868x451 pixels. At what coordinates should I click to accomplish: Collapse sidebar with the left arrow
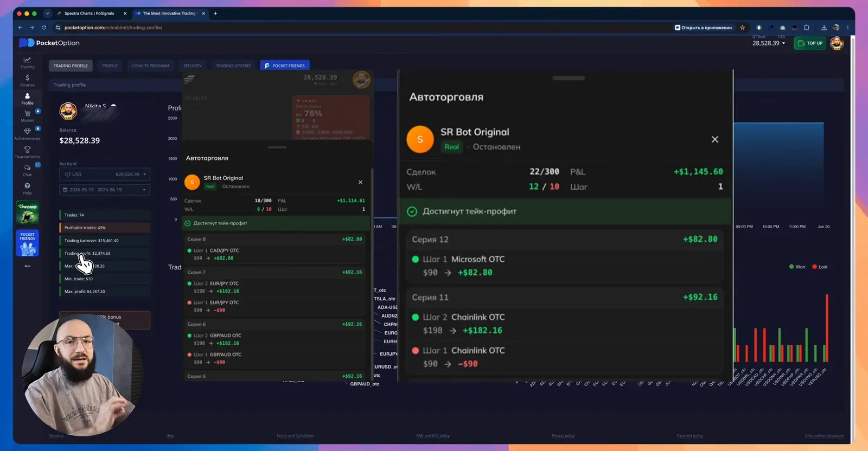point(27,266)
